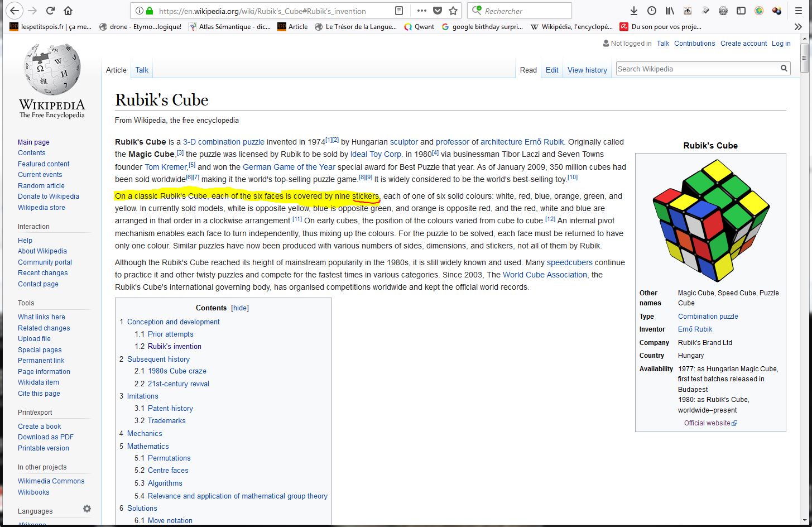Screen dimensions: 812x527
Task: Open the What links here tool
Action: tap(41, 317)
